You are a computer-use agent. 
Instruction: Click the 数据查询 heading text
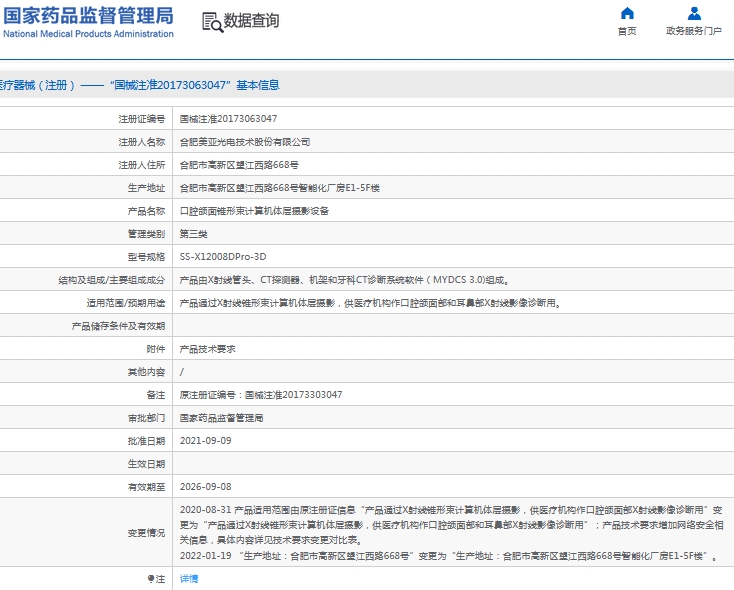click(251, 21)
